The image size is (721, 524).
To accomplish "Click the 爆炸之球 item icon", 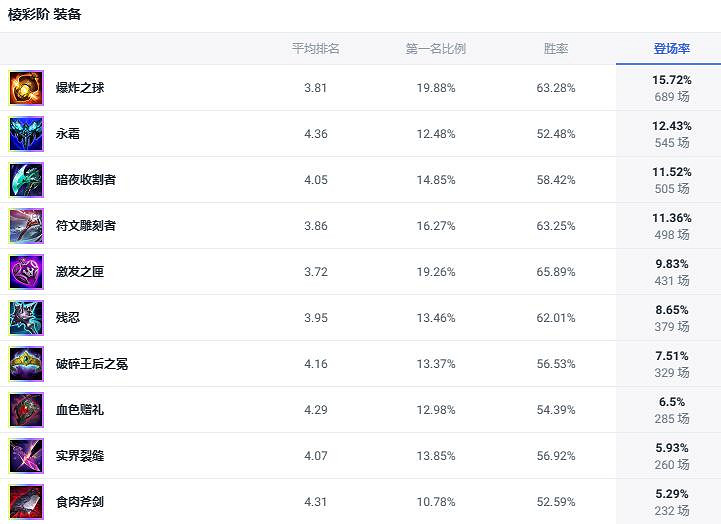I will 26,88.
